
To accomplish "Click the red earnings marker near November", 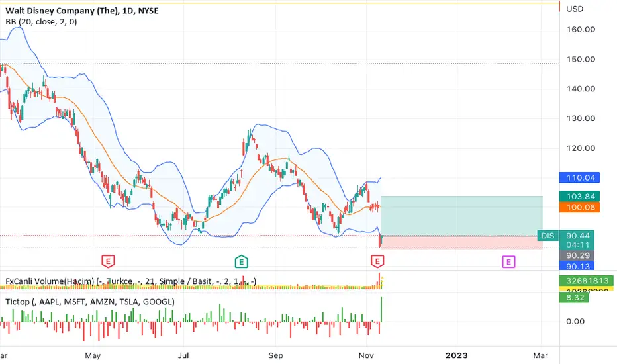I will 377,261.
